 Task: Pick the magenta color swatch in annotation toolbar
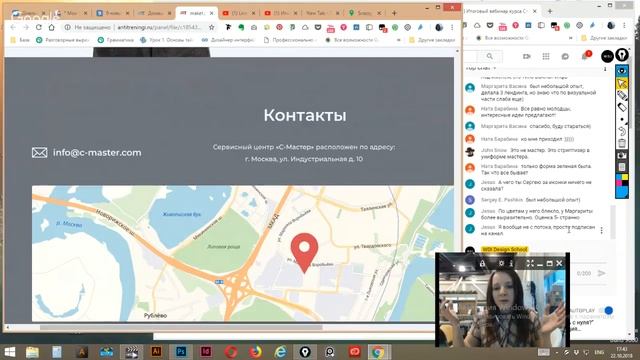[x=619, y=183]
